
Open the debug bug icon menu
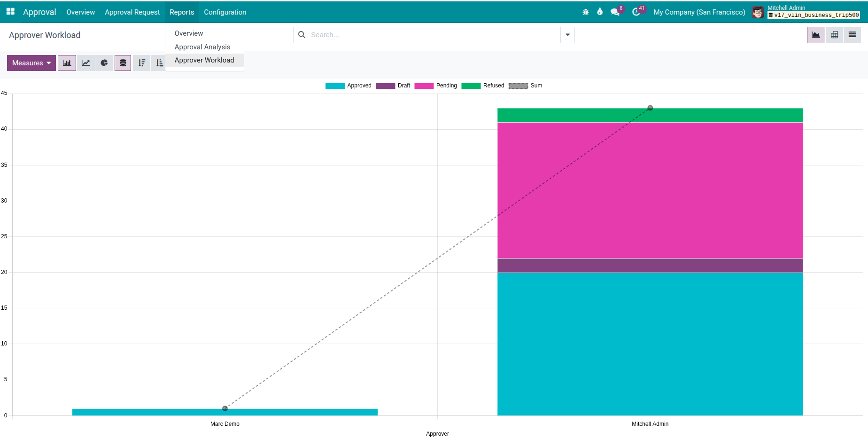coord(586,12)
